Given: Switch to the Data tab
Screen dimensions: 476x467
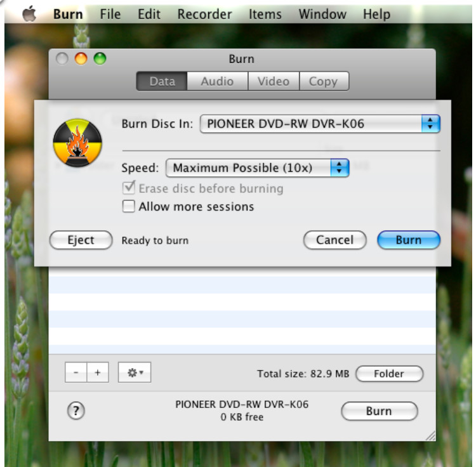Looking at the screenshot, I should point(162,81).
